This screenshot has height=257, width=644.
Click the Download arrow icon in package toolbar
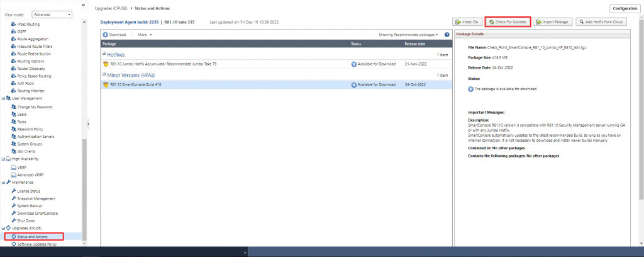(105, 35)
